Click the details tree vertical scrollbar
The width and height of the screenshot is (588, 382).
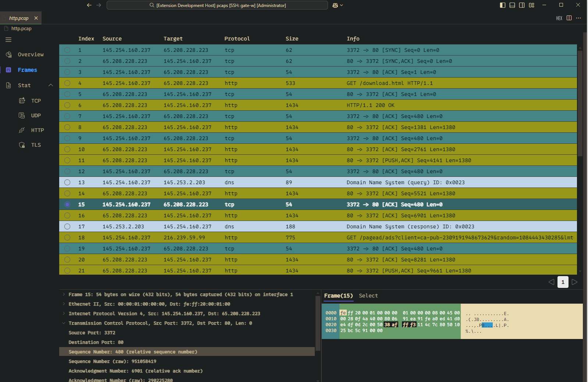click(318, 322)
